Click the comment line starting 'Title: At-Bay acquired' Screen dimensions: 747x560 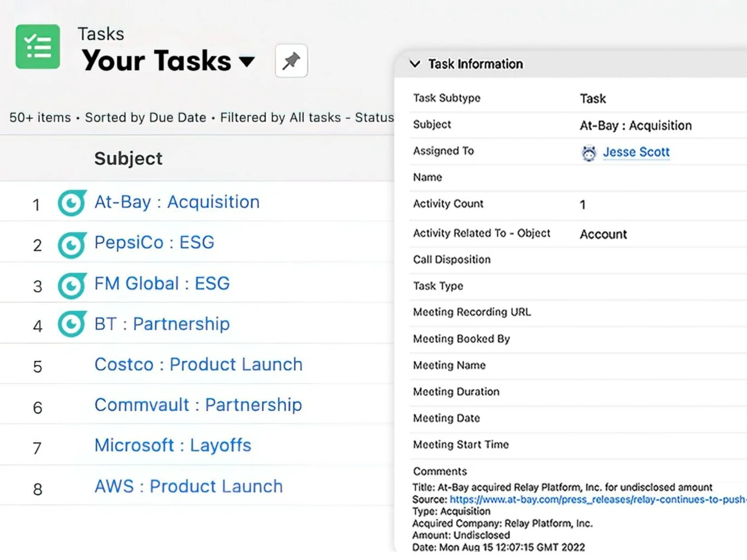click(x=563, y=487)
